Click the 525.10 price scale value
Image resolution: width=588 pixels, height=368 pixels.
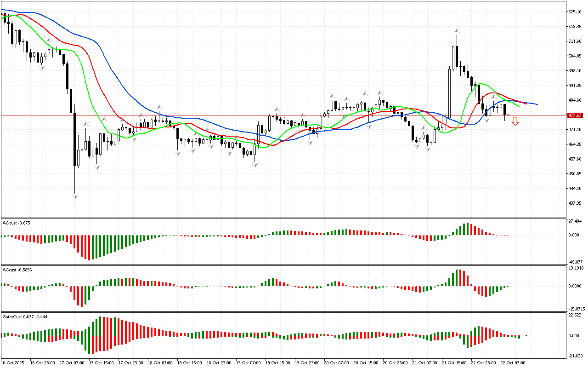point(575,12)
